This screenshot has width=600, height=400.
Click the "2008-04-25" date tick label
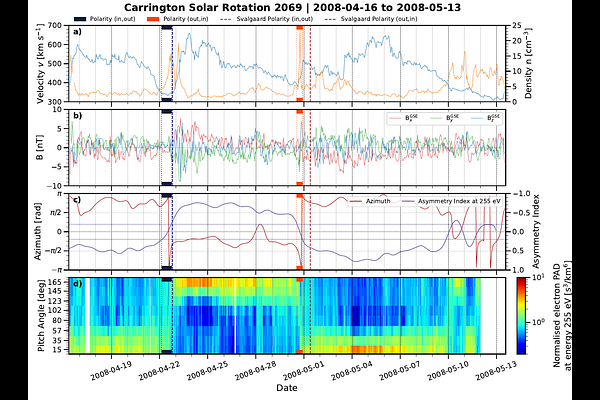pos(207,371)
